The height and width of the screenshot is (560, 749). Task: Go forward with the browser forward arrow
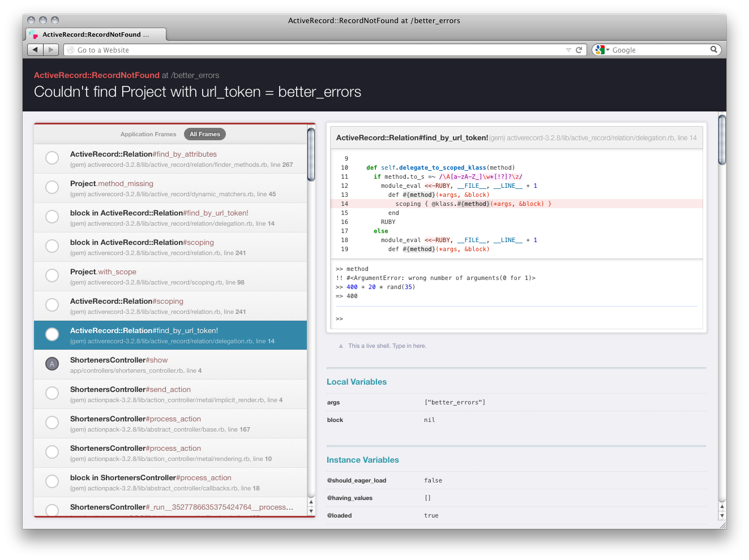click(52, 50)
